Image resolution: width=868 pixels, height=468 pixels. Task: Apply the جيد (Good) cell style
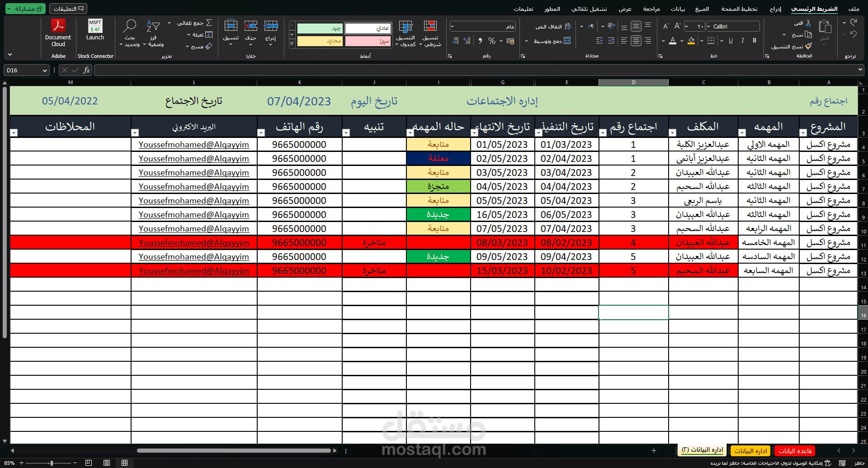320,28
